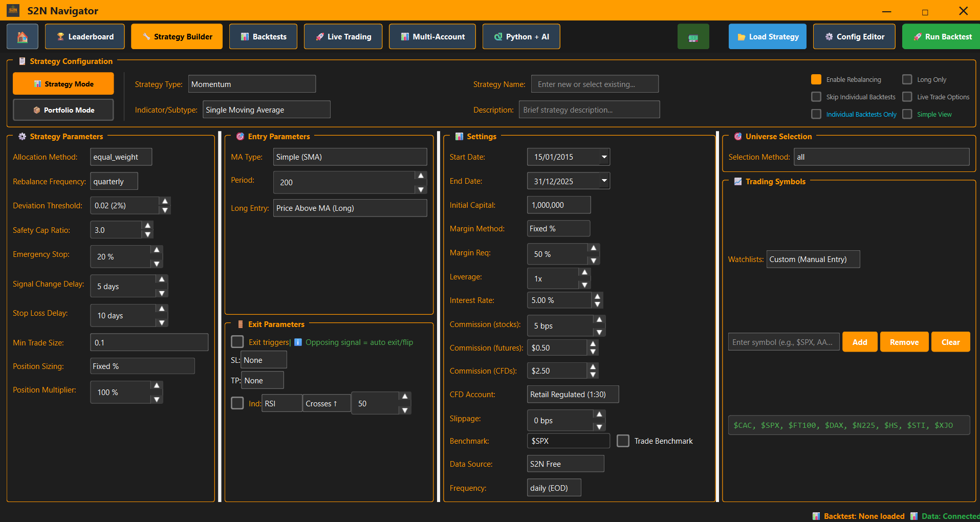Viewport: 980px width, 522px height.
Task: Increase the Interest Rate up arrow
Action: tap(597, 296)
